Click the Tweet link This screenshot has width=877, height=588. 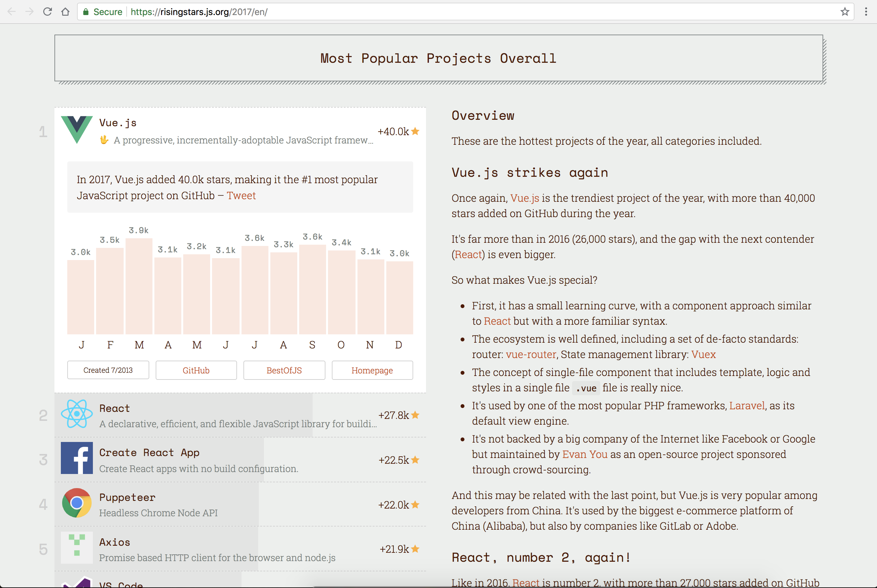point(241,195)
